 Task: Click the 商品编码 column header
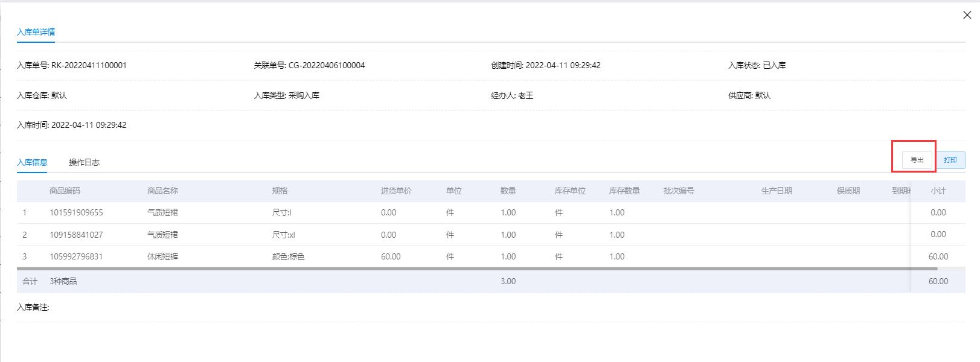(x=65, y=191)
